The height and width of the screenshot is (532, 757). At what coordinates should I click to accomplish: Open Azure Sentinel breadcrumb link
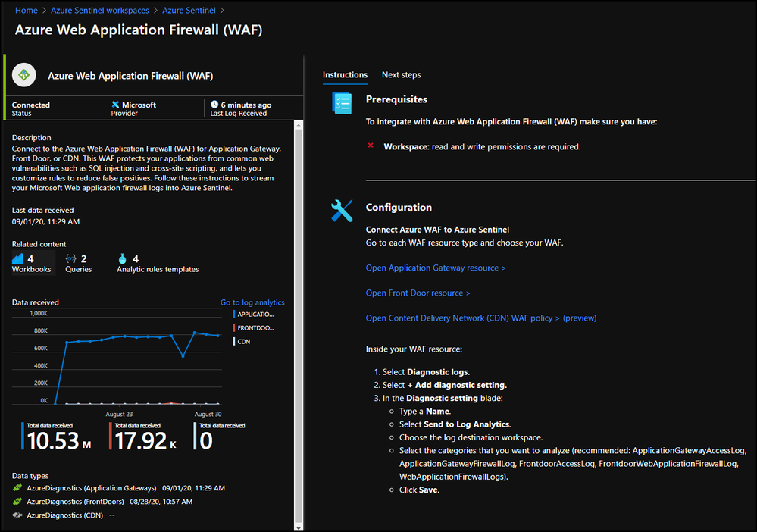[x=189, y=10]
